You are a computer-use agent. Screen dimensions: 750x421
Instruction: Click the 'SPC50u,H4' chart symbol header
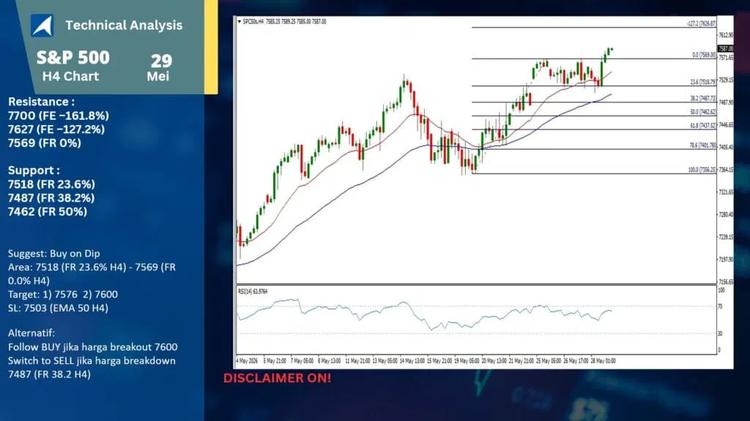tap(253, 22)
